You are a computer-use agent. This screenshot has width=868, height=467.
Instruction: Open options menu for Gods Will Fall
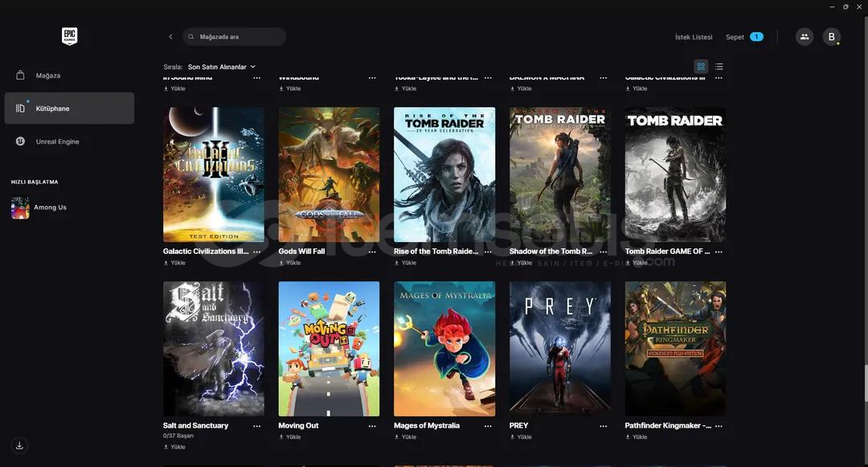[372, 252]
